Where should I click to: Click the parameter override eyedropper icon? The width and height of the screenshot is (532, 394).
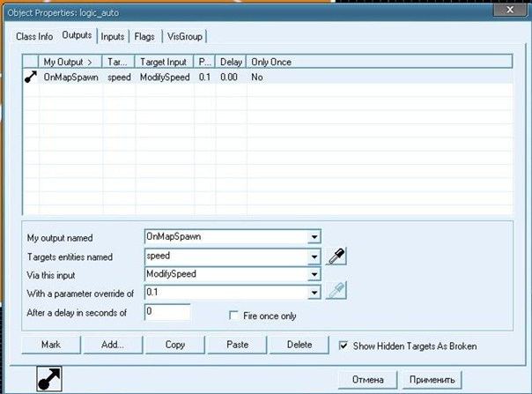click(x=336, y=290)
